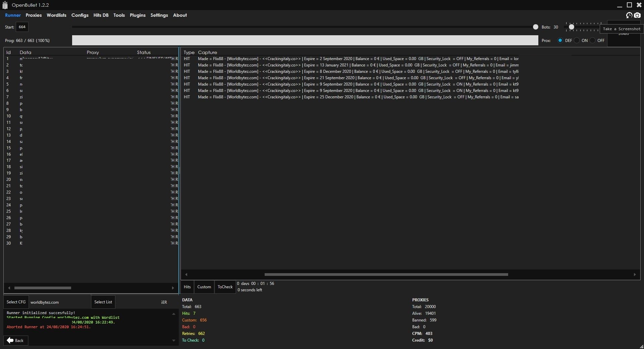Open the Wordlists menu
This screenshot has height=349, width=644.
pos(56,15)
